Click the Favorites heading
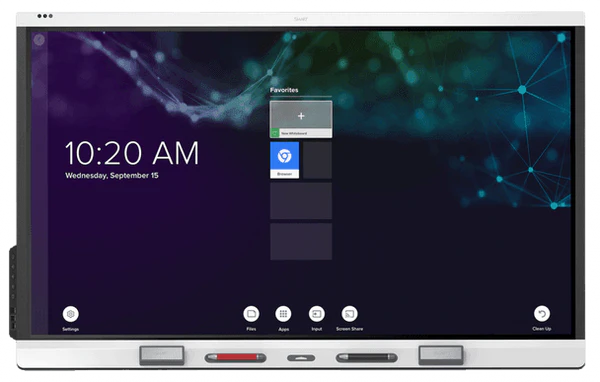Image resolution: width=600 pixels, height=382 pixels. [x=284, y=90]
